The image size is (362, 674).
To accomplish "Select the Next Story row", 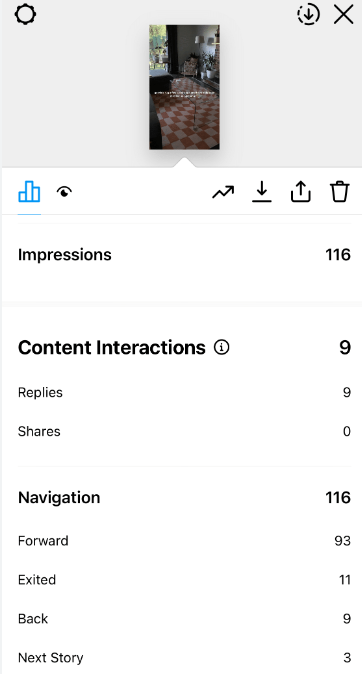I will coord(184,658).
